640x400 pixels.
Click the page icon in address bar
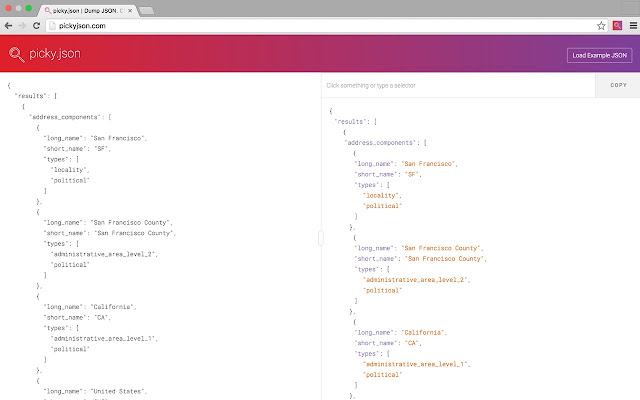click(52, 26)
